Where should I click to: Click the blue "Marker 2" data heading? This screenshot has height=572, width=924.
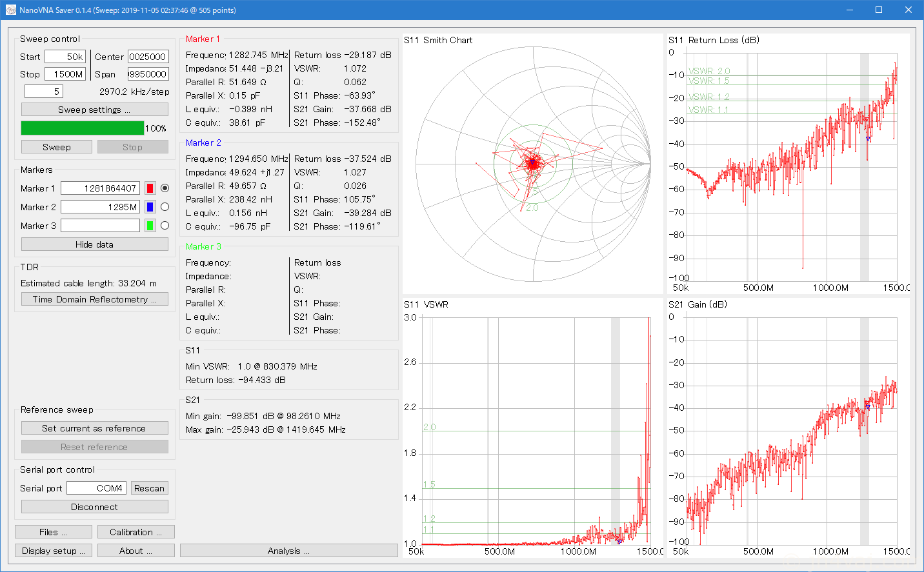click(203, 143)
